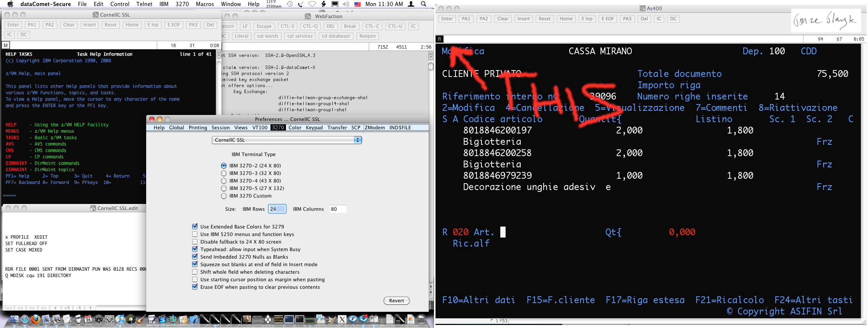The height and width of the screenshot is (328, 868).
Task: Launch Safari compass icon in Dock
Action: (25, 319)
